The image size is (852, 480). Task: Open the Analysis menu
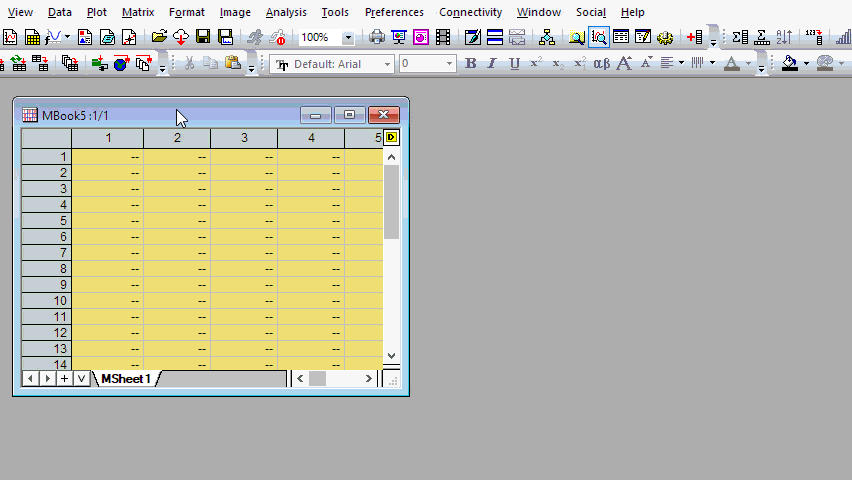[286, 12]
